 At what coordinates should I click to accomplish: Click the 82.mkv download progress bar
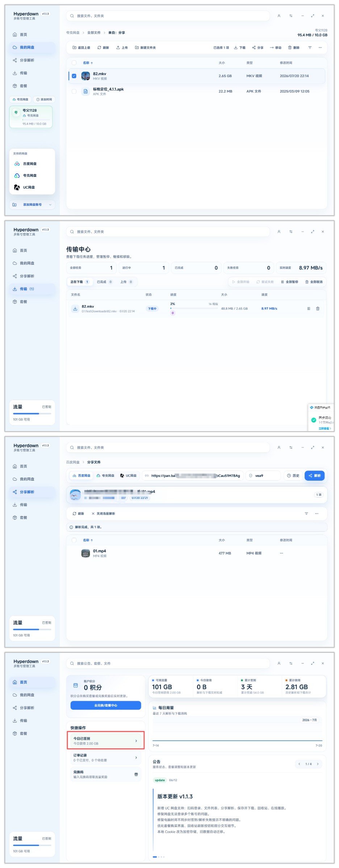pos(194,308)
